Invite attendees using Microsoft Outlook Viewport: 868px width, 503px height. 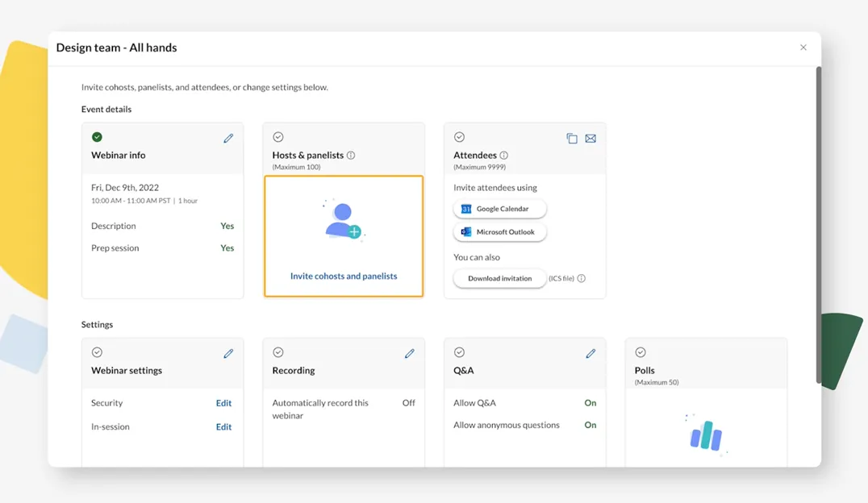pos(499,232)
